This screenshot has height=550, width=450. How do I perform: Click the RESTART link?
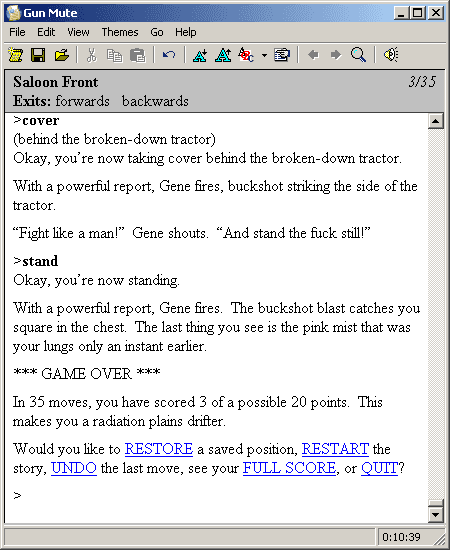(335, 449)
